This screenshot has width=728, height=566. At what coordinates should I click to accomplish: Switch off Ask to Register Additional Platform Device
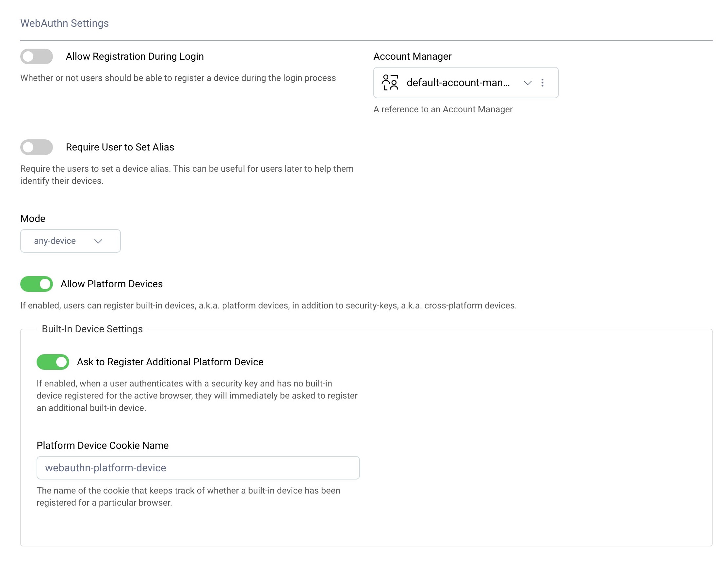point(53,362)
